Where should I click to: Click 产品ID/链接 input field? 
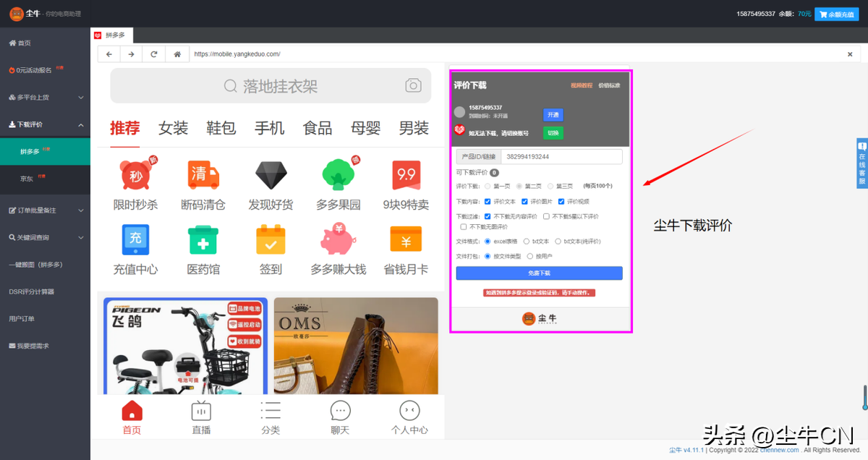(561, 157)
